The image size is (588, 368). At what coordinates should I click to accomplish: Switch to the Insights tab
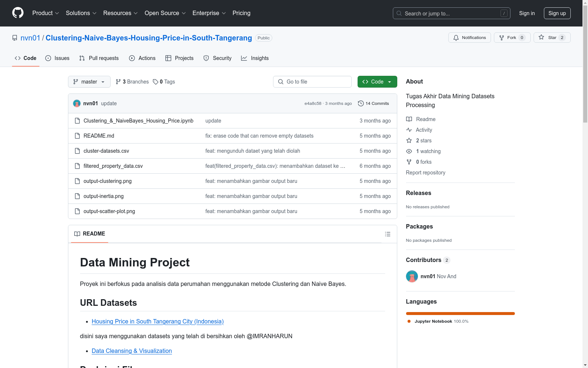[x=255, y=58]
